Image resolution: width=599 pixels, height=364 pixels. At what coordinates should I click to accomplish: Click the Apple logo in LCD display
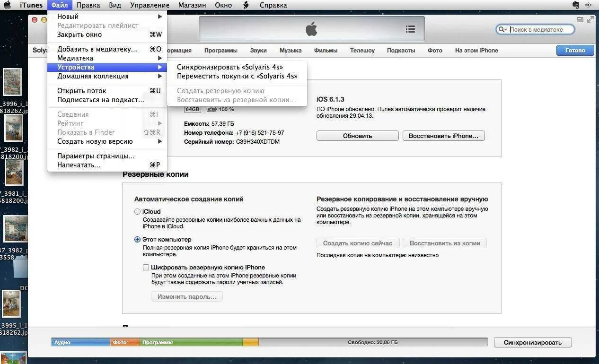(x=311, y=29)
